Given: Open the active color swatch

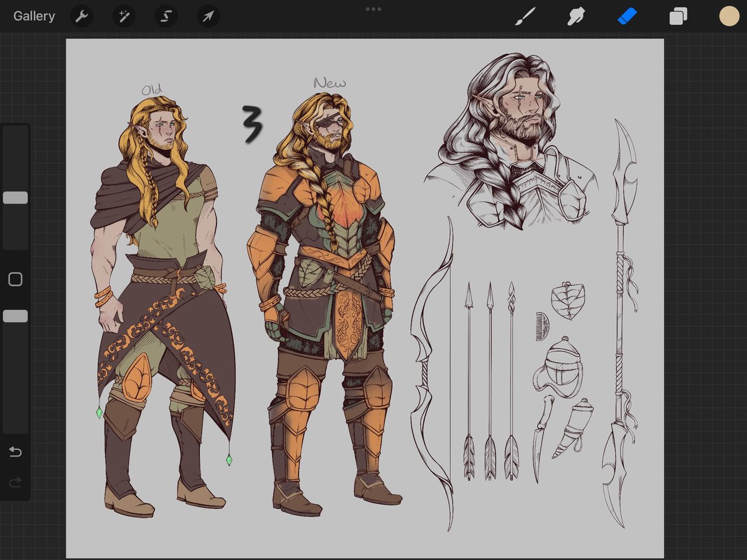Looking at the screenshot, I should [729, 16].
